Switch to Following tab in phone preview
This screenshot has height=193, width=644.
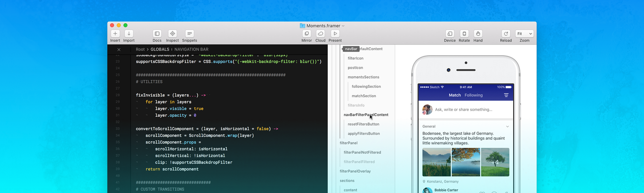tap(473, 95)
